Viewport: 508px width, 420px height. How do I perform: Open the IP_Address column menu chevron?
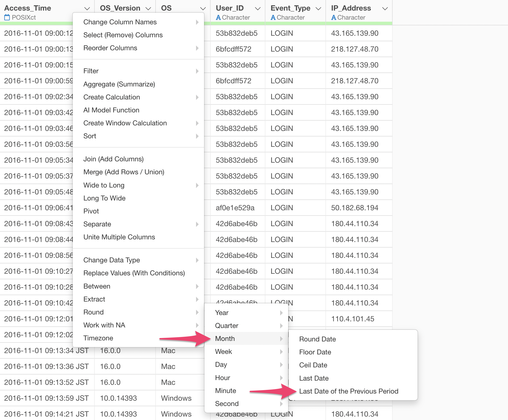click(x=385, y=9)
